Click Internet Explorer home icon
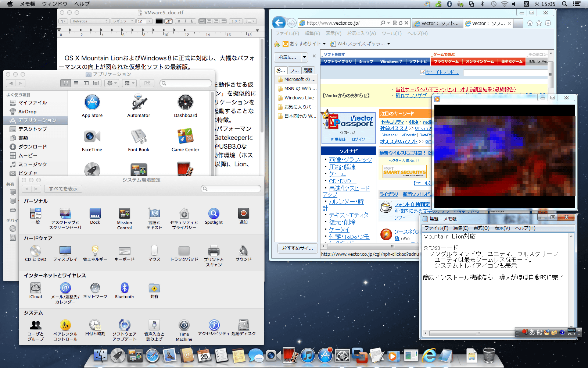 pyautogui.click(x=530, y=23)
